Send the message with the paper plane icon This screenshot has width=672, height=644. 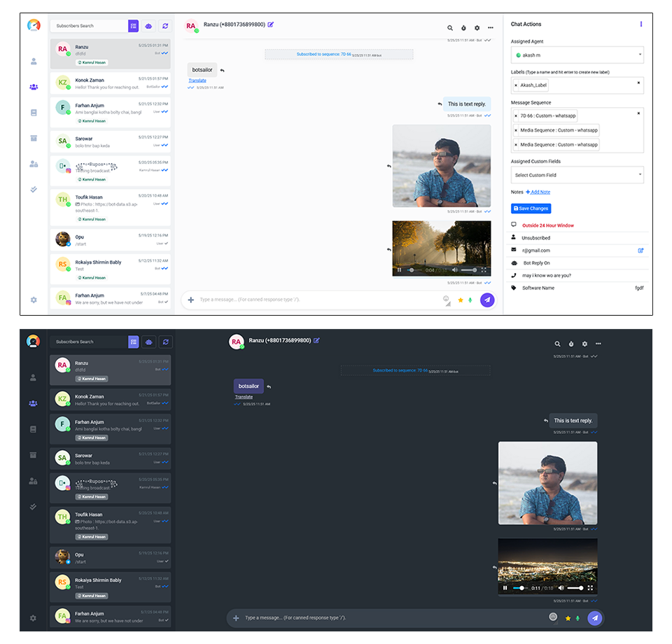487,300
